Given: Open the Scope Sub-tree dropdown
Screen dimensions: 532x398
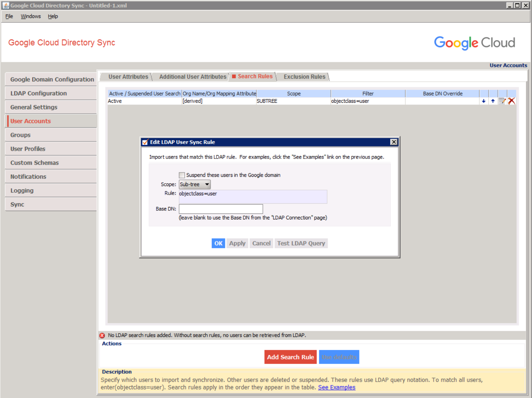Looking at the screenshot, I should pyautogui.click(x=195, y=184).
